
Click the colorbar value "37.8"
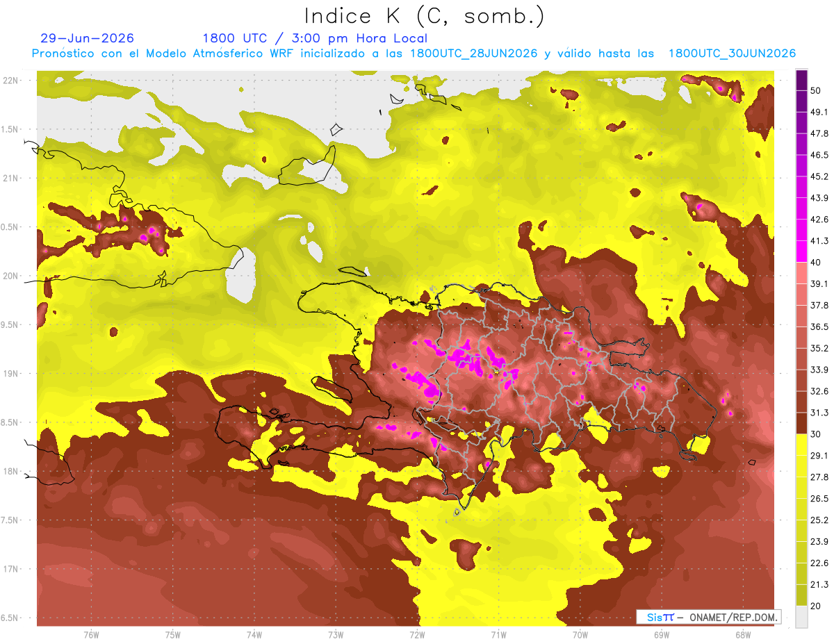(819, 305)
